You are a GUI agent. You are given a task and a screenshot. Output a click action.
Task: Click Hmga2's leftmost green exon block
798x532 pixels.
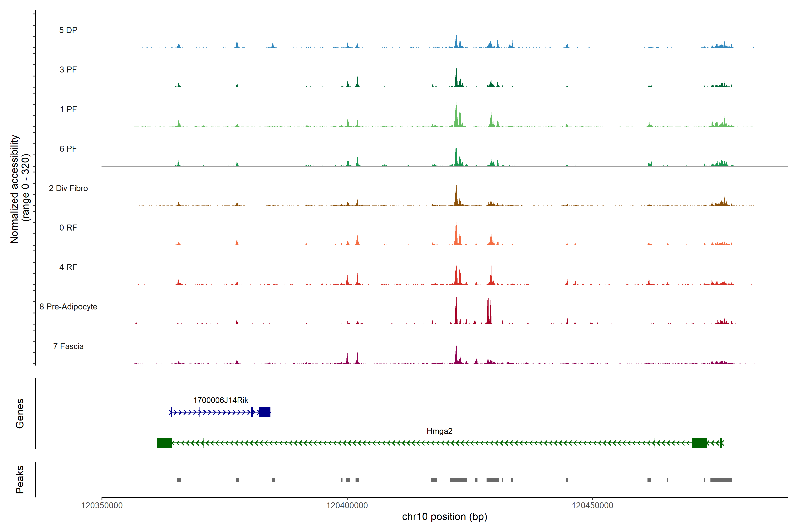164,443
